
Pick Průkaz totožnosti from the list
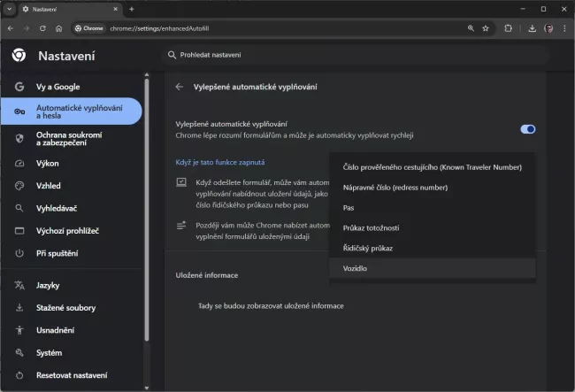(x=371, y=227)
